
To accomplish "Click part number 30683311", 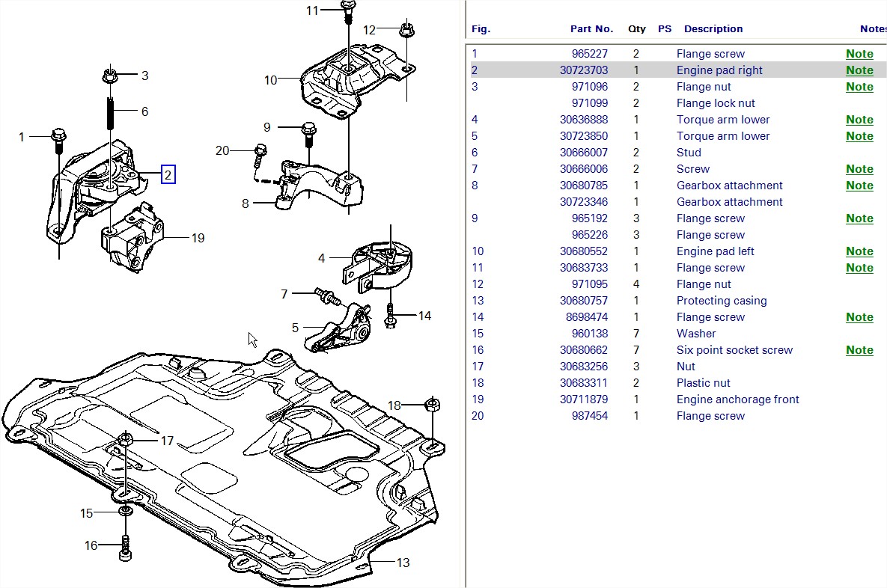I will [x=584, y=382].
